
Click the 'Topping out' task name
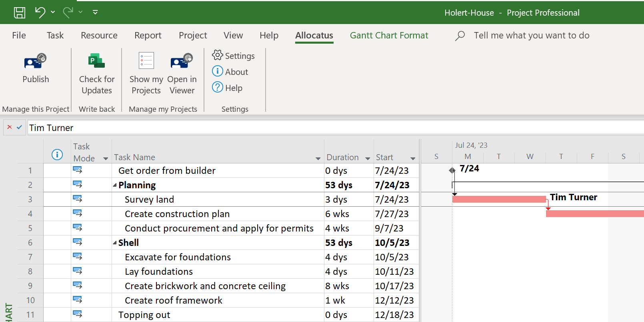coord(144,315)
